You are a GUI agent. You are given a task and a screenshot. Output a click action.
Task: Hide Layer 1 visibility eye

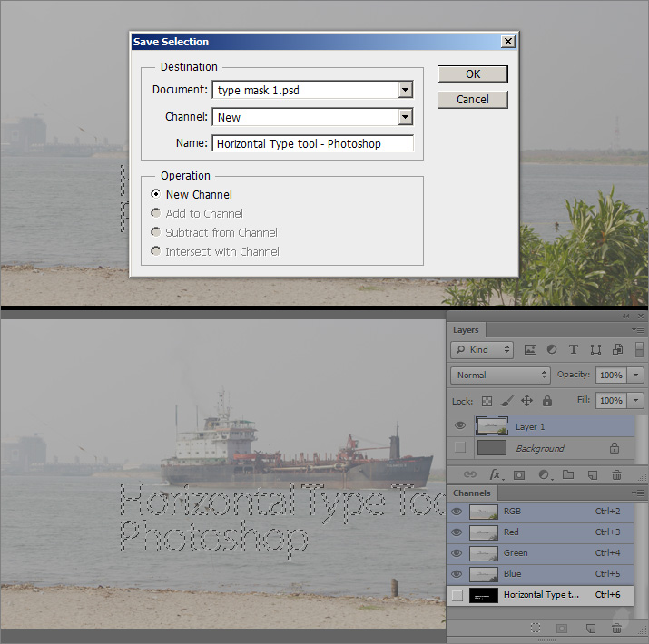pos(460,426)
